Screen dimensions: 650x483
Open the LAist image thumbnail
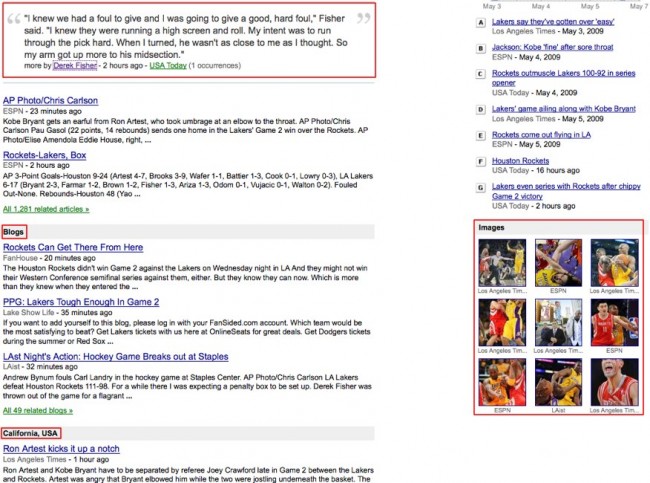(x=558, y=382)
